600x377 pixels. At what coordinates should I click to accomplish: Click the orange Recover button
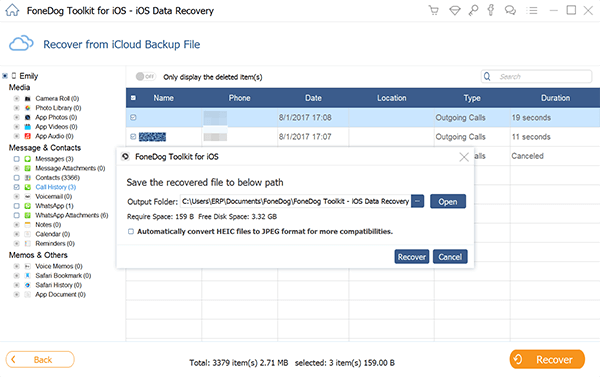coord(547,359)
